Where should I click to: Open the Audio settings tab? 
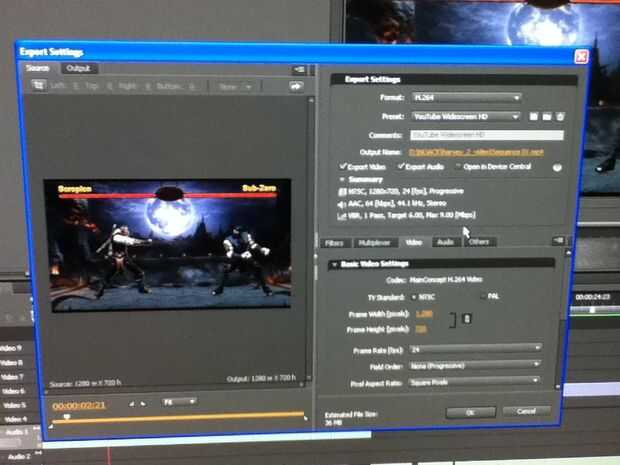tap(445, 242)
